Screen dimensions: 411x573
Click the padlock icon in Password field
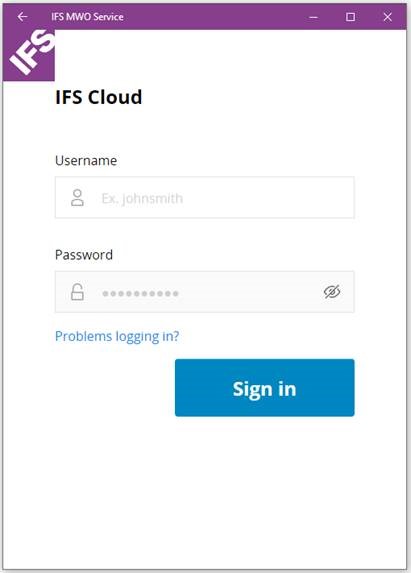click(77, 292)
